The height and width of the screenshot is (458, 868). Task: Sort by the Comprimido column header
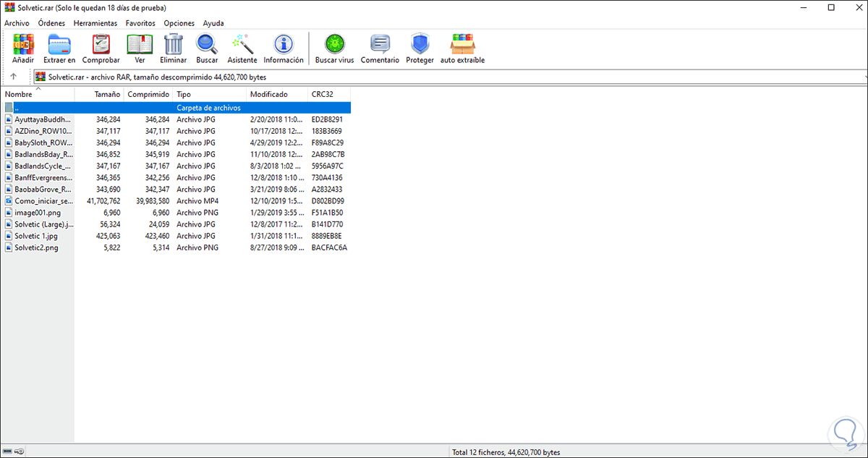(149, 94)
